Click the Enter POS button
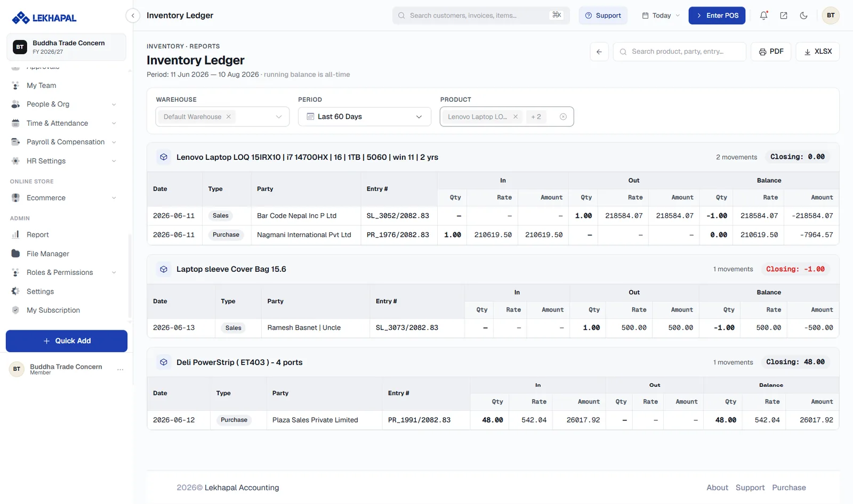 (x=717, y=15)
